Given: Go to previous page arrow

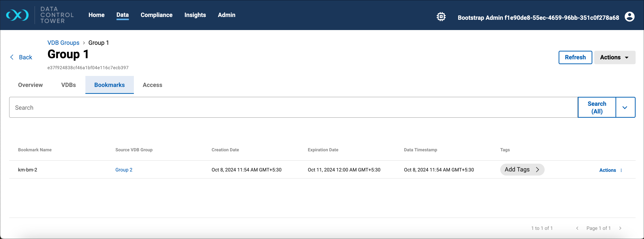Looking at the screenshot, I should (x=577, y=228).
